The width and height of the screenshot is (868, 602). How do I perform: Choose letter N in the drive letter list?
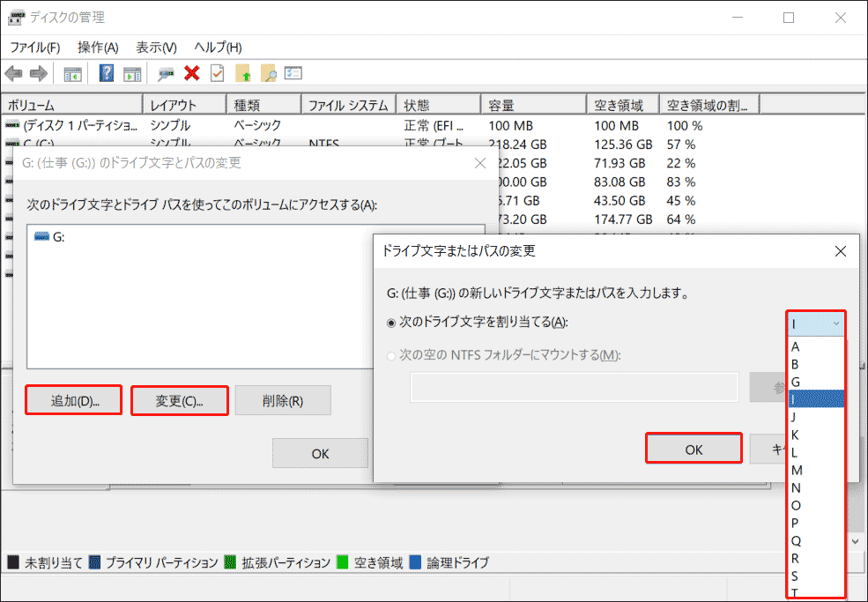pyautogui.click(x=816, y=488)
